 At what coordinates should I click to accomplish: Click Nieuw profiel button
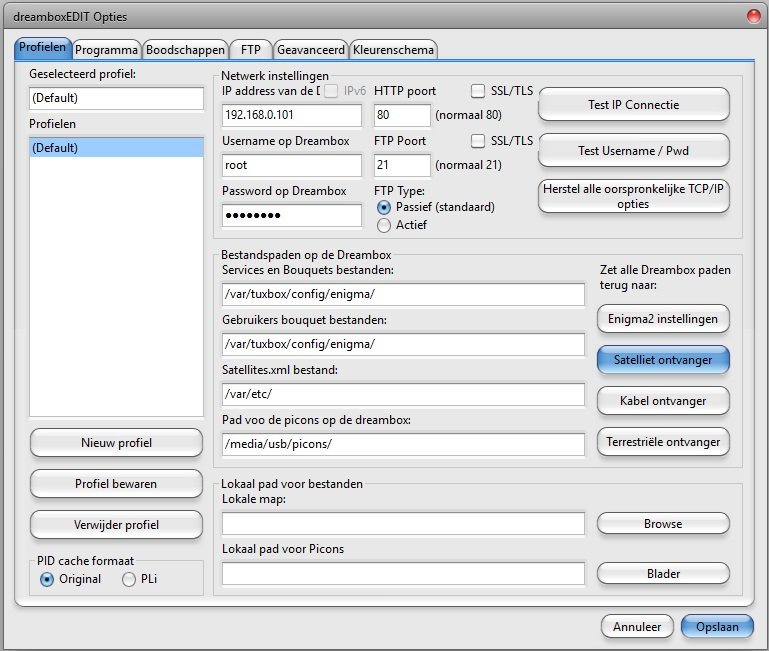119,442
